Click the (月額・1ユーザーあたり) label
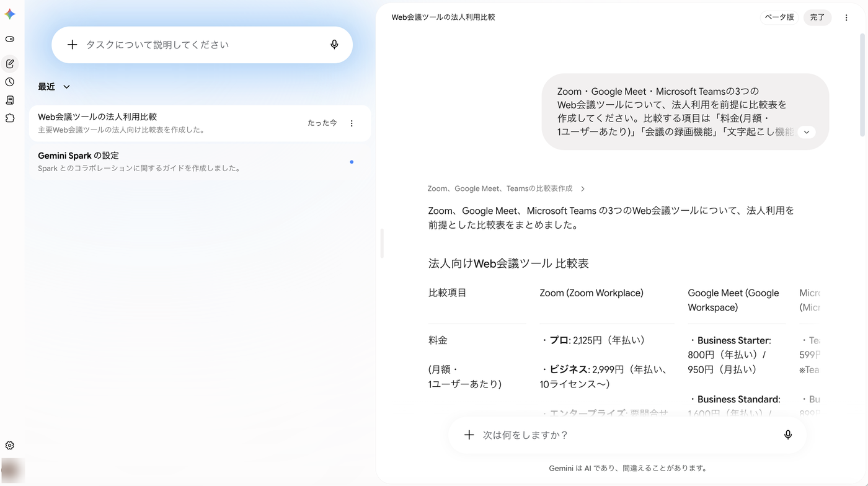The height and width of the screenshot is (486, 868). 465,377
